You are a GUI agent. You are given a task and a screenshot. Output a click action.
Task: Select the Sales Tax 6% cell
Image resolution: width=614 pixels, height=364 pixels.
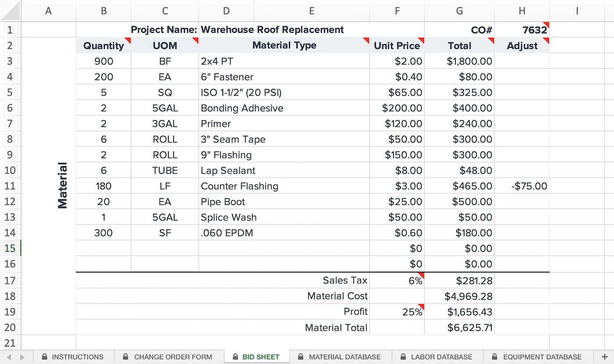[397, 280]
